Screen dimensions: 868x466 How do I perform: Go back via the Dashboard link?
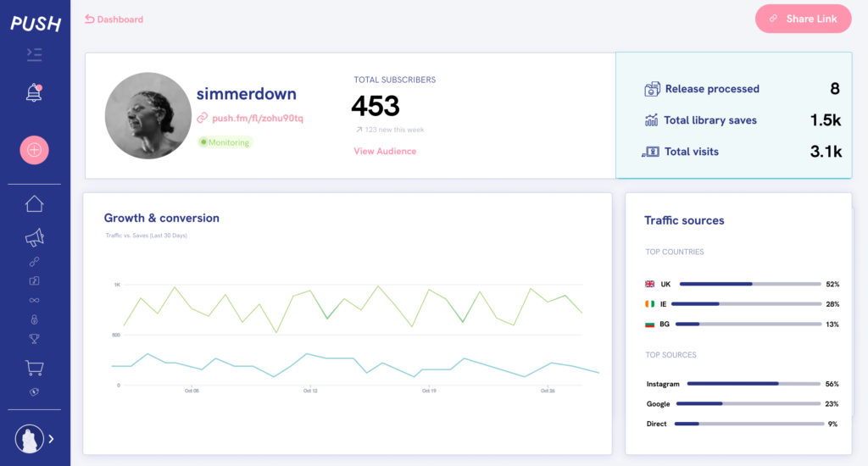point(114,19)
